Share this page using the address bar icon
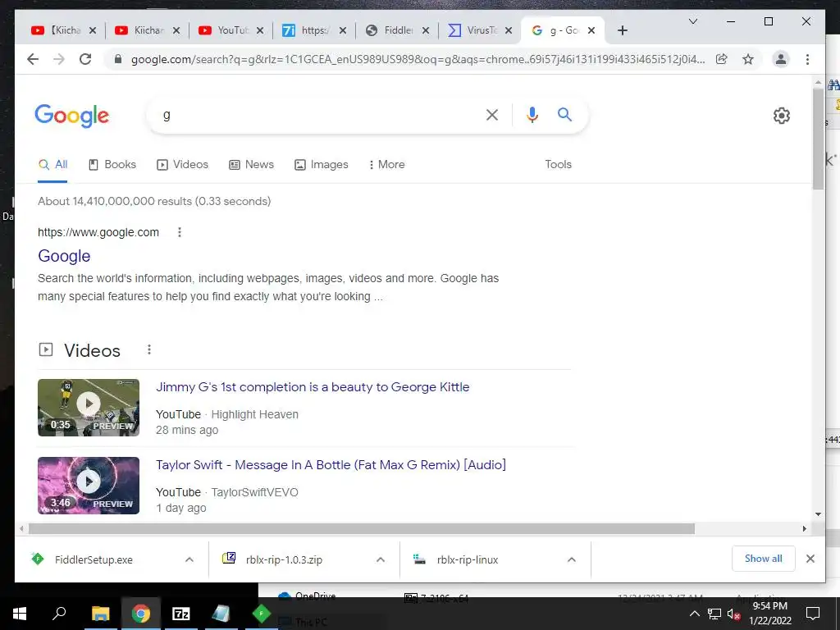Image resolution: width=840 pixels, height=630 pixels. tap(722, 59)
